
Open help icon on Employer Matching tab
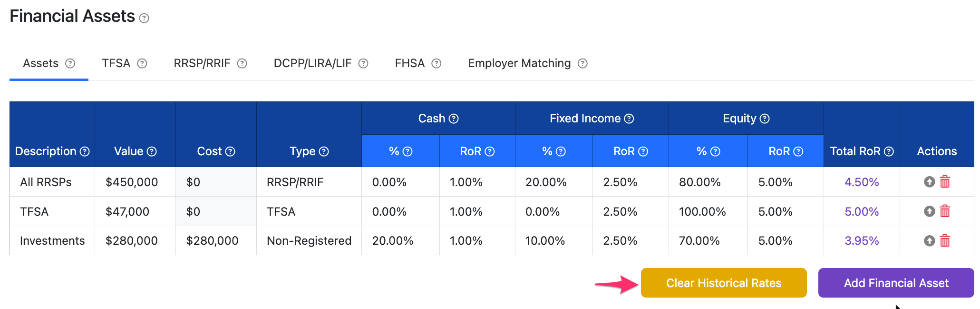(582, 63)
